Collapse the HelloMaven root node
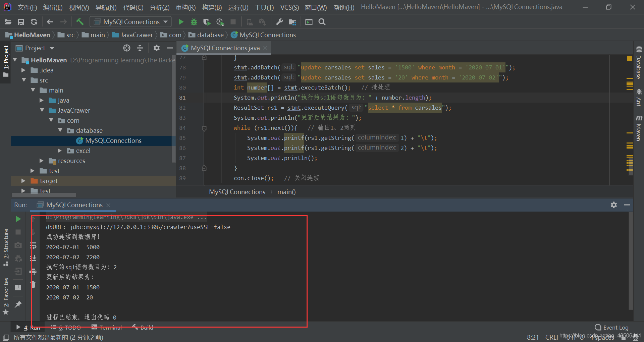The width and height of the screenshot is (644, 342). tap(15, 60)
